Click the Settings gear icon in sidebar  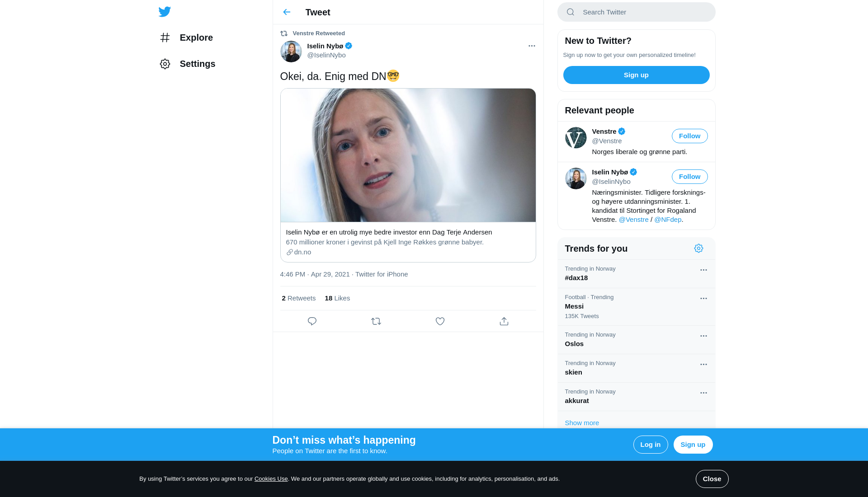165,64
